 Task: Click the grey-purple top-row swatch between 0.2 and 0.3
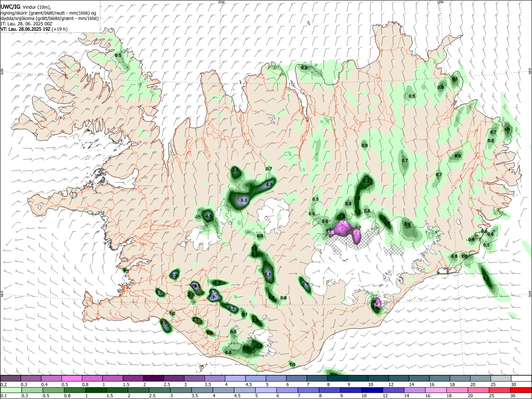[x=10, y=378]
